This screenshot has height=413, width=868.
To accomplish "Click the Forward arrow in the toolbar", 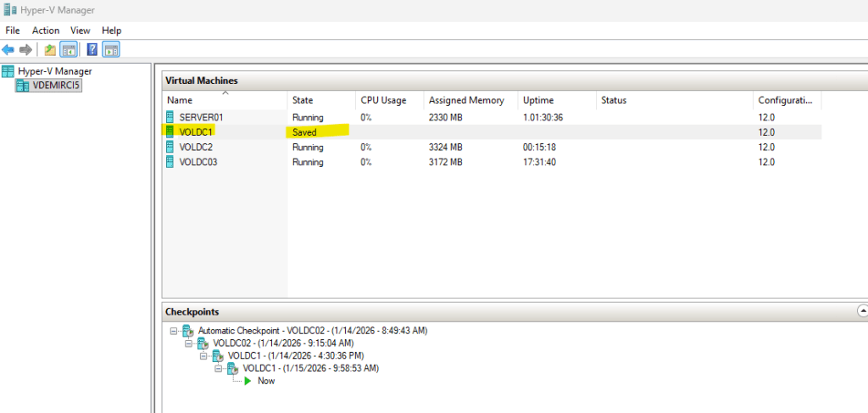I will [x=25, y=49].
